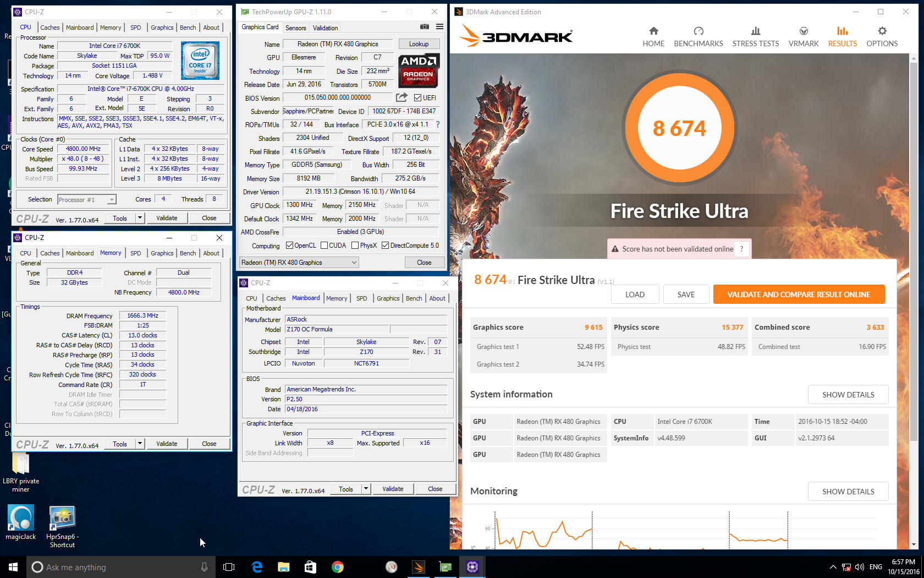Viewport: 924px width, 578px height.
Task: Open the GPU-Z hamburger menu
Action: (440, 26)
